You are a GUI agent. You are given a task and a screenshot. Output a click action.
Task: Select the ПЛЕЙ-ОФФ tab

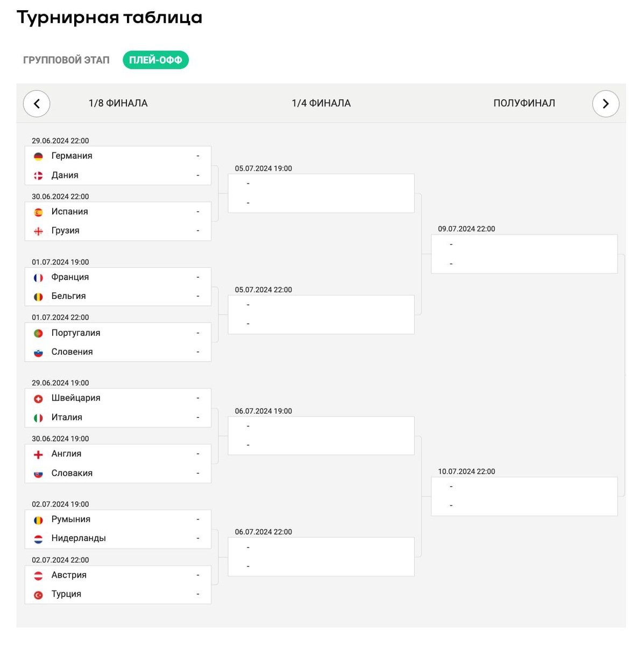(x=155, y=60)
